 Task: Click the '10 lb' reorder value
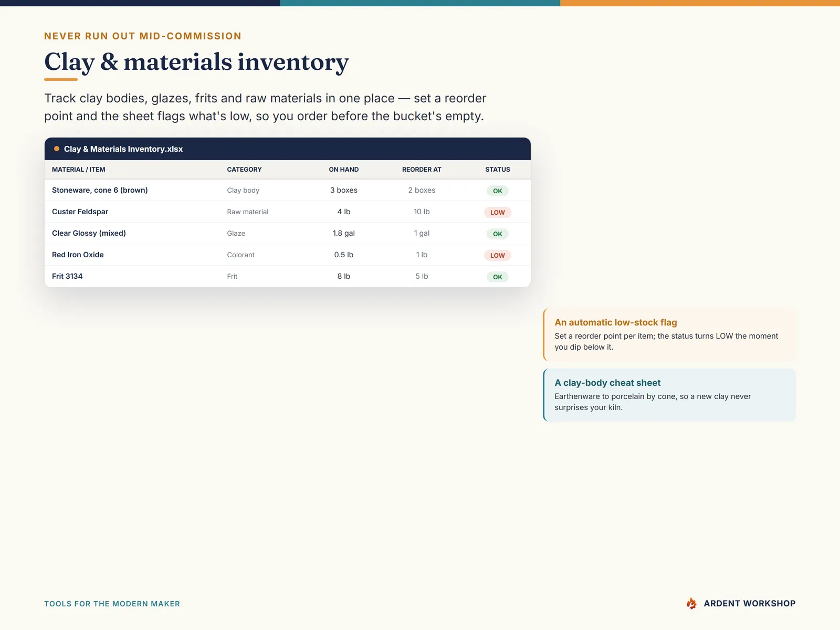[422, 212]
